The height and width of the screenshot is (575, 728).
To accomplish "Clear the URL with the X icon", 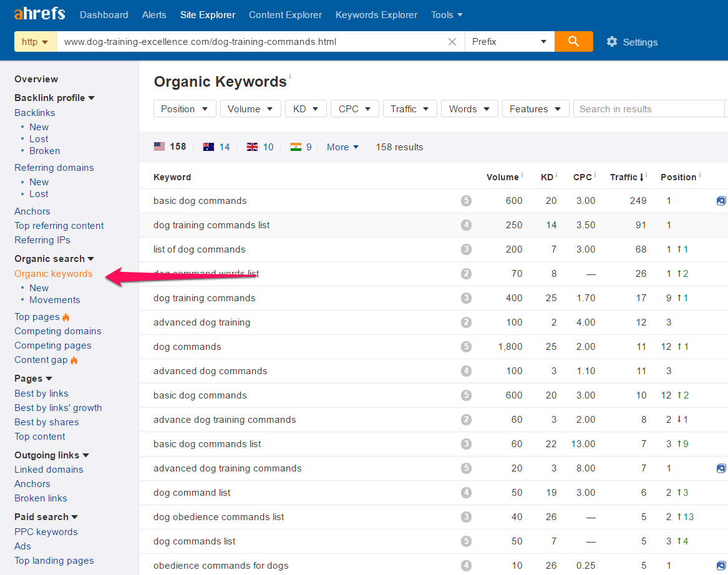I will pyautogui.click(x=452, y=42).
